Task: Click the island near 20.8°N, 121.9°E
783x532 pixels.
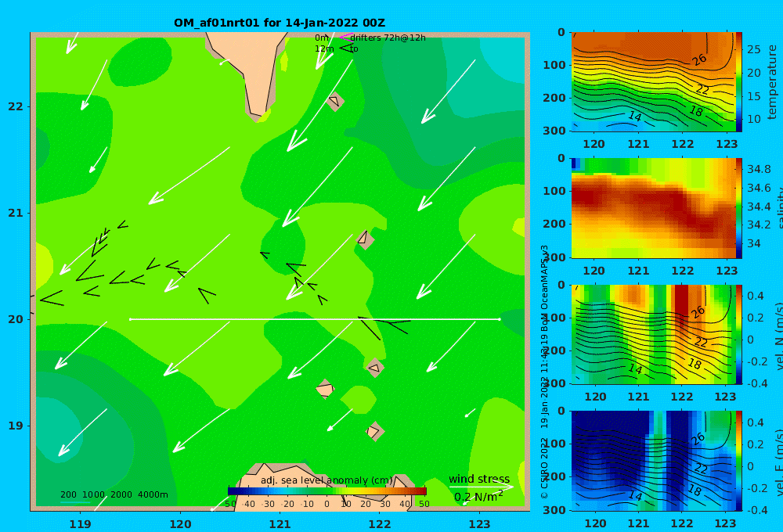Action: click(365, 239)
